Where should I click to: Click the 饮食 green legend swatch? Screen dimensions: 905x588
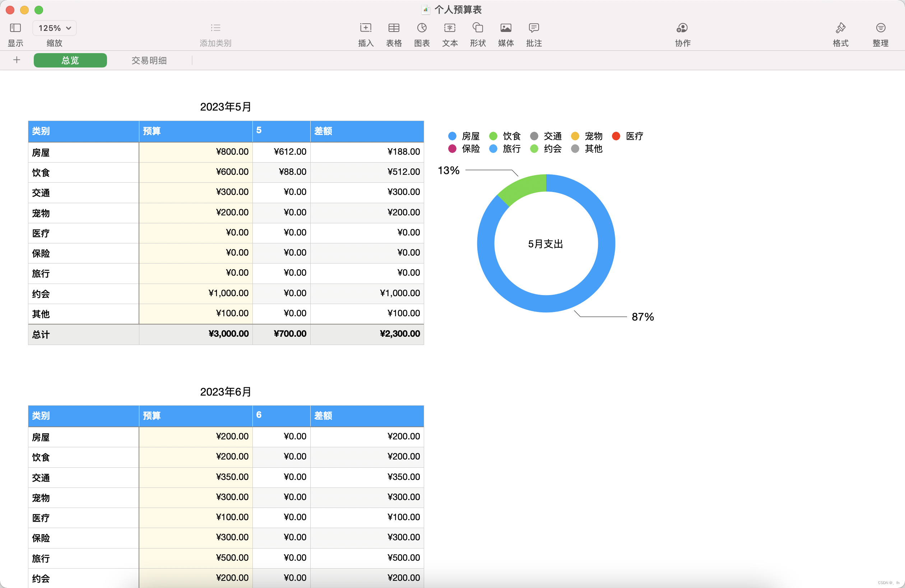click(493, 136)
